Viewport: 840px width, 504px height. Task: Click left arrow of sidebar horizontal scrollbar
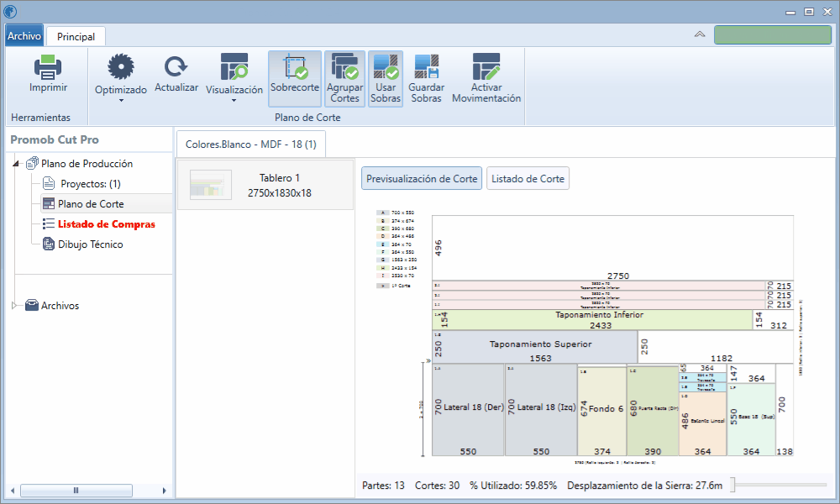[x=13, y=490]
